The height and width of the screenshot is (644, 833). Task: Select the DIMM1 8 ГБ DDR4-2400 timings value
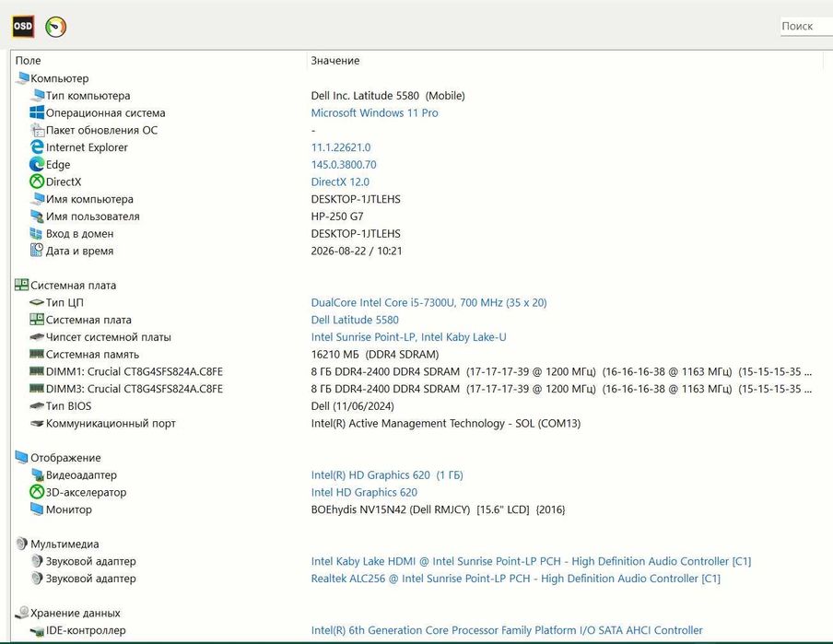pos(561,371)
